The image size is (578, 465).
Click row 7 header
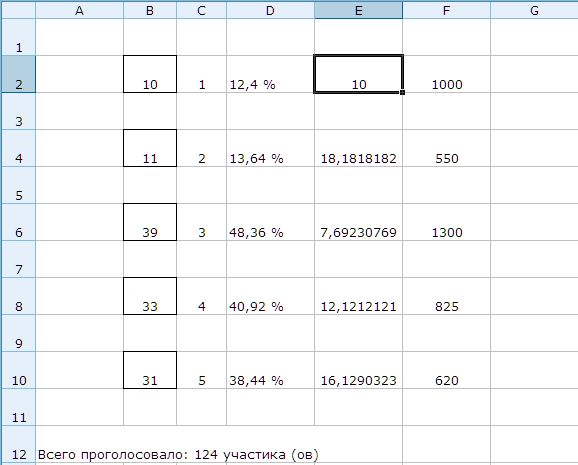18,259
